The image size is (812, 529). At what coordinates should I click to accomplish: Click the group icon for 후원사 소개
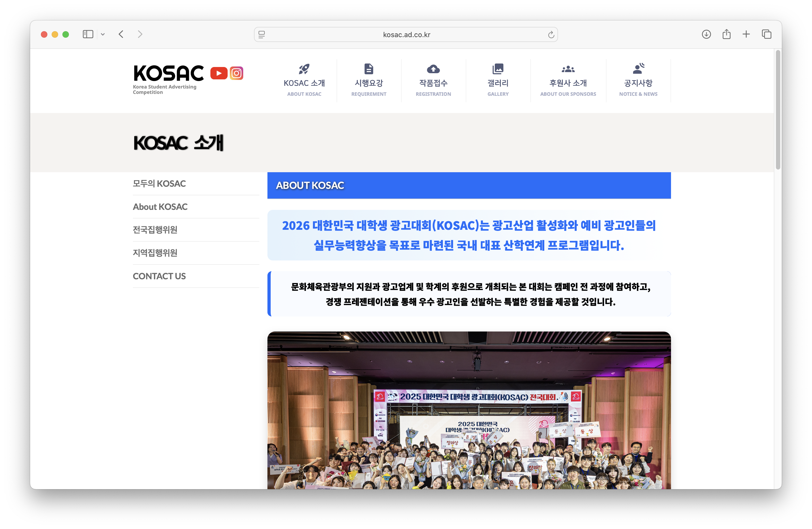coord(568,69)
